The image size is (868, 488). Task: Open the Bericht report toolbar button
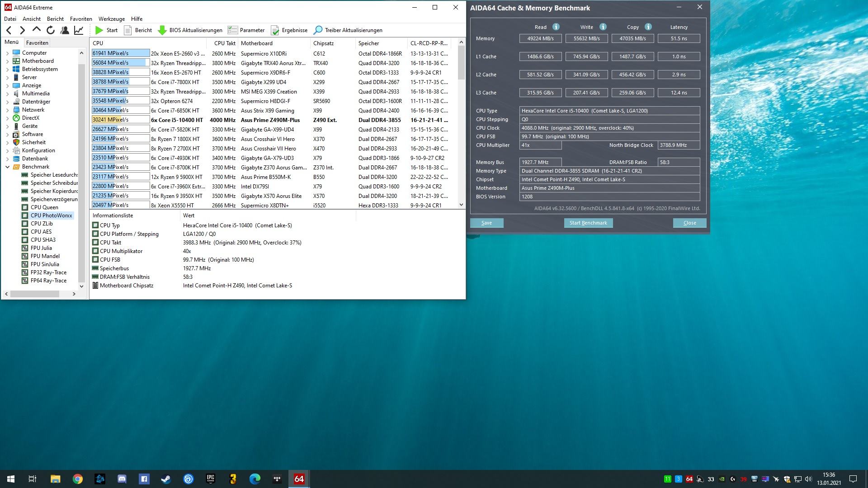[x=138, y=30]
